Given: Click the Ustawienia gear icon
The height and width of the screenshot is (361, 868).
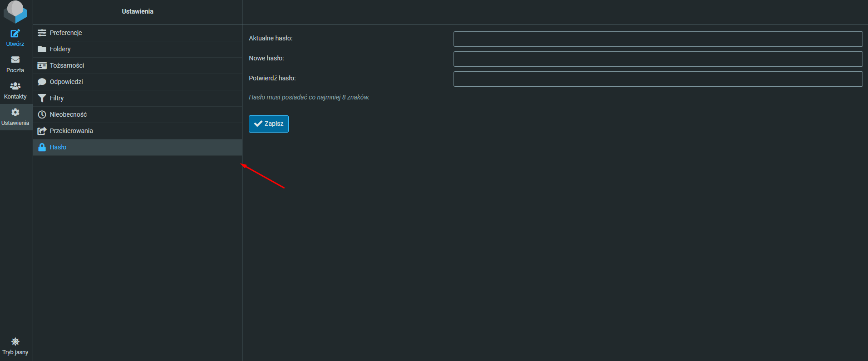Looking at the screenshot, I should [15, 113].
